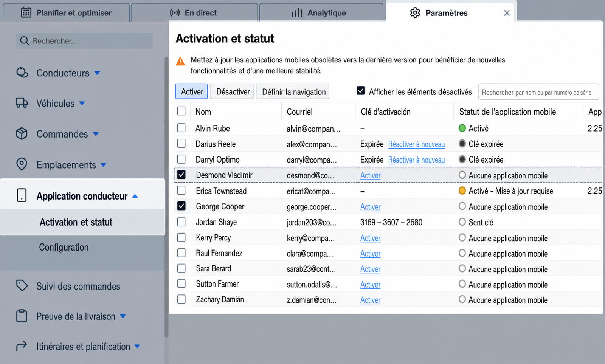
Task: Click the calendar icon on the Planifier tab
Action: pyautogui.click(x=26, y=12)
